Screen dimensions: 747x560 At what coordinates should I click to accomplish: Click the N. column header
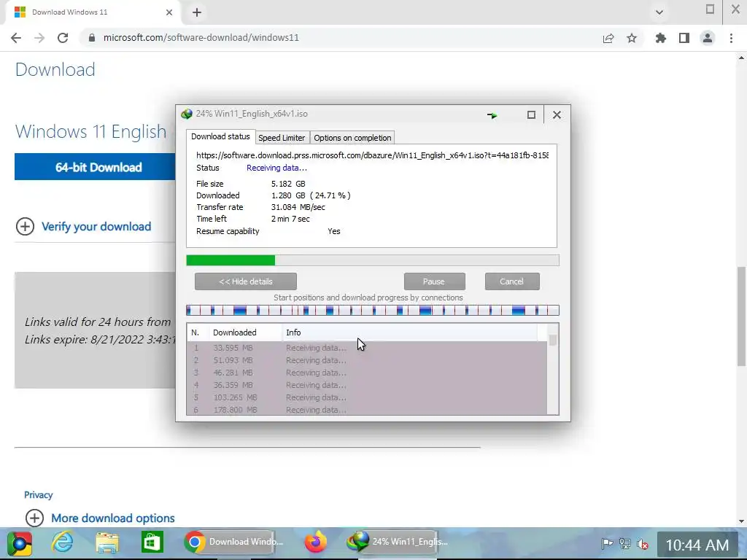[x=198, y=332]
